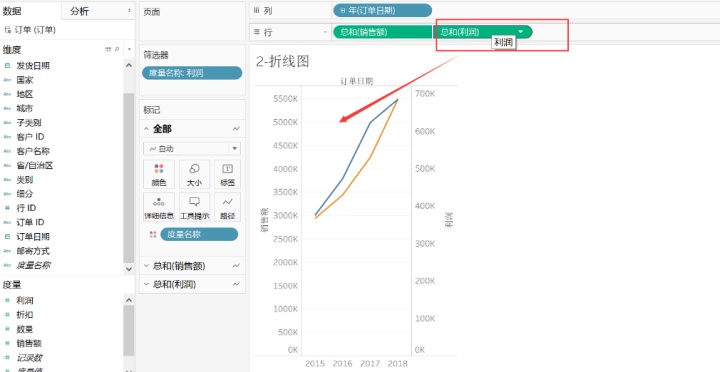Select the 发货日期 dimension field

coord(33,66)
